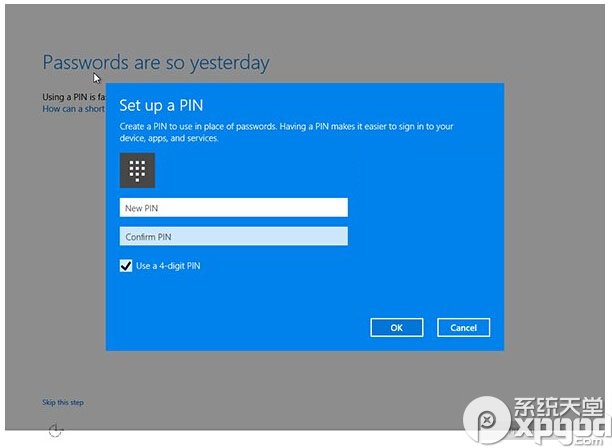Click the 'Using a PIN is' text
This screenshot has height=448, width=612.
click(x=74, y=97)
